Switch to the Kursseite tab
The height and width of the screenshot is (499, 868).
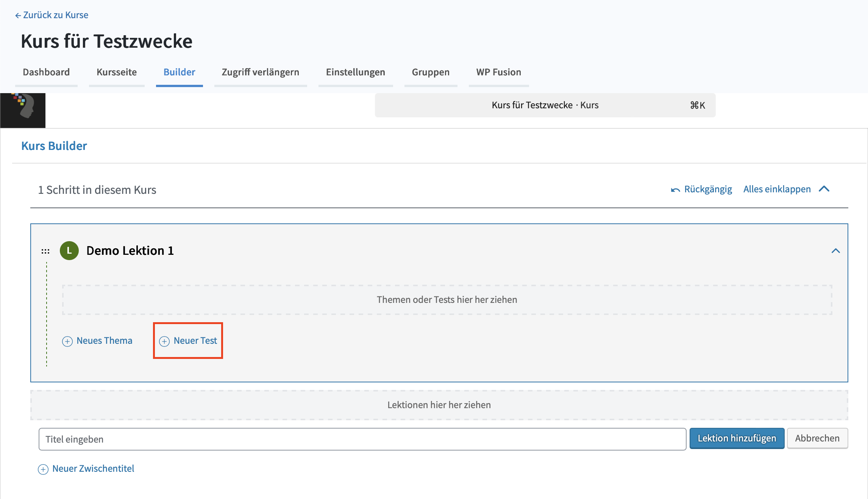pyautogui.click(x=117, y=72)
